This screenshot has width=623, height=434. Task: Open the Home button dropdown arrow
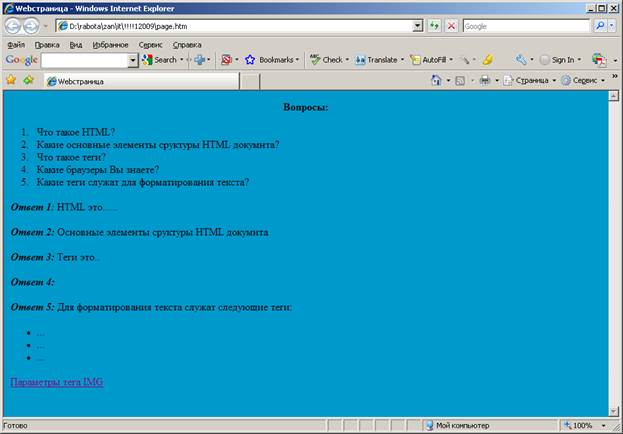point(448,81)
